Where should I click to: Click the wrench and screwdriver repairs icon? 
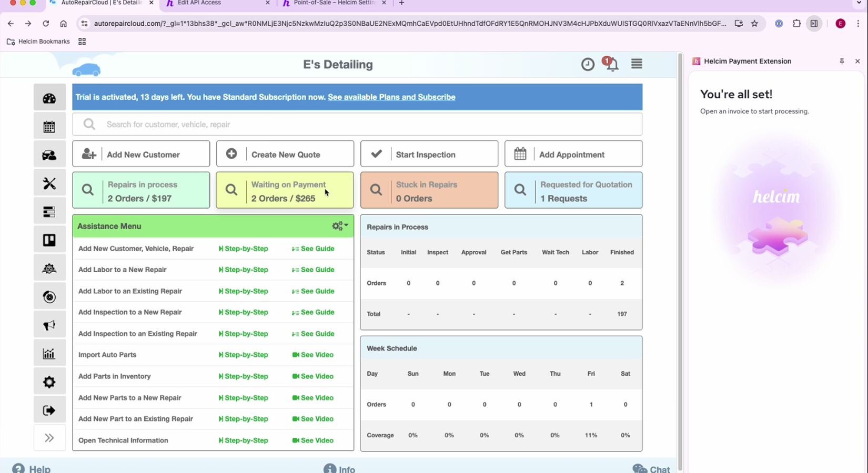(x=49, y=183)
